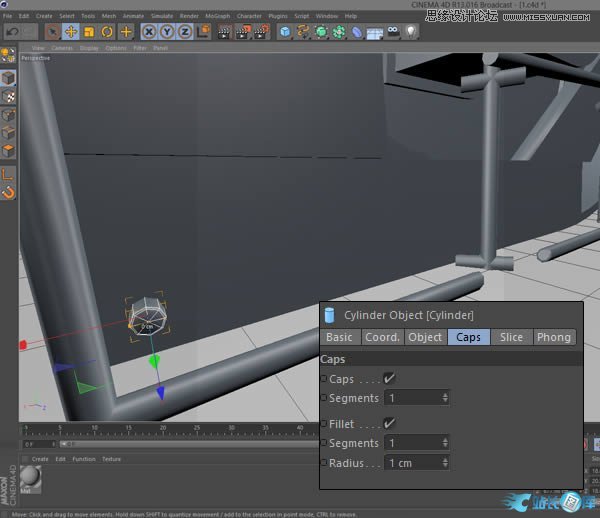The image size is (600, 518).
Task: Select the Rotate tool
Action: (x=107, y=32)
